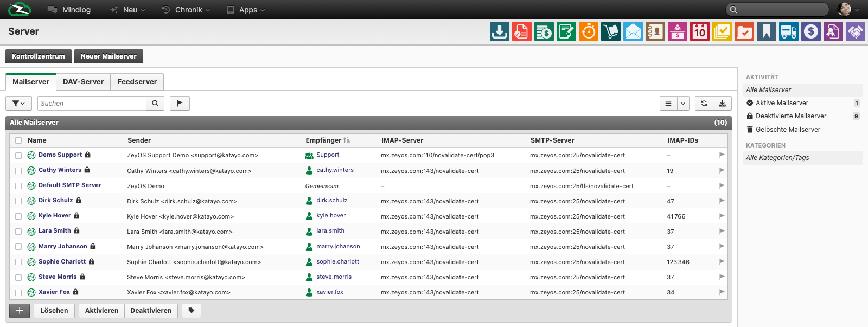The image size is (868, 327).
Task: Check the Marry Johanson row checkbox
Action: [x=18, y=247]
